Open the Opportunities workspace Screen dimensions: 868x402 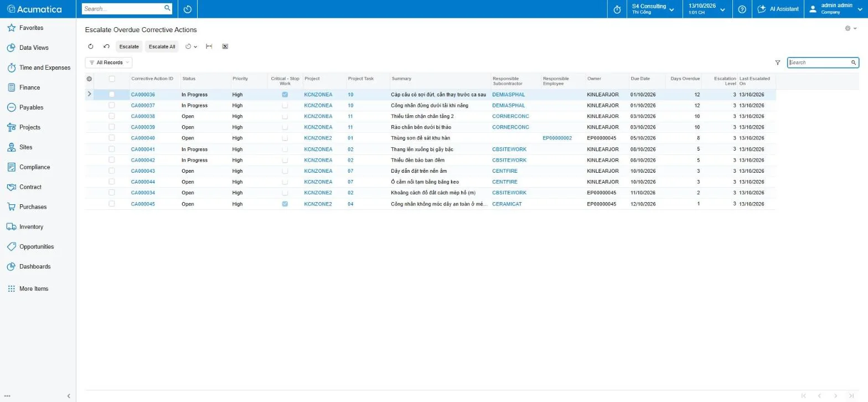[30, 246]
